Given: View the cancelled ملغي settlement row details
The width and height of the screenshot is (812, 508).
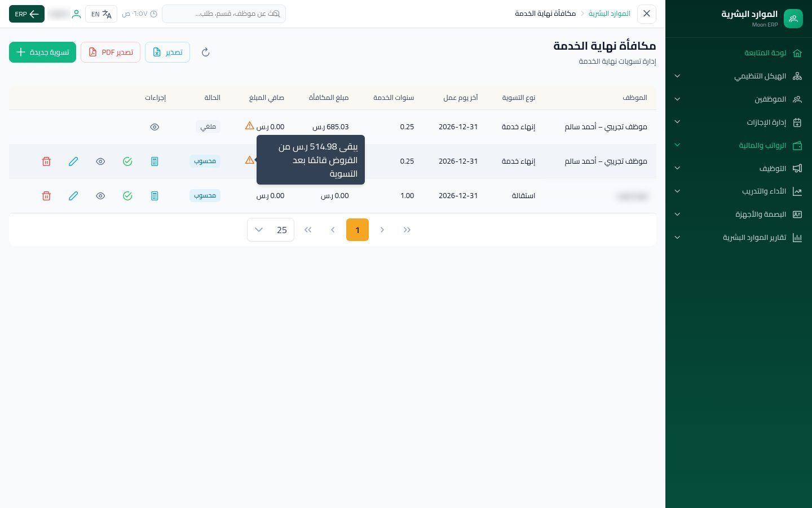Looking at the screenshot, I should (x=155, y=127).
